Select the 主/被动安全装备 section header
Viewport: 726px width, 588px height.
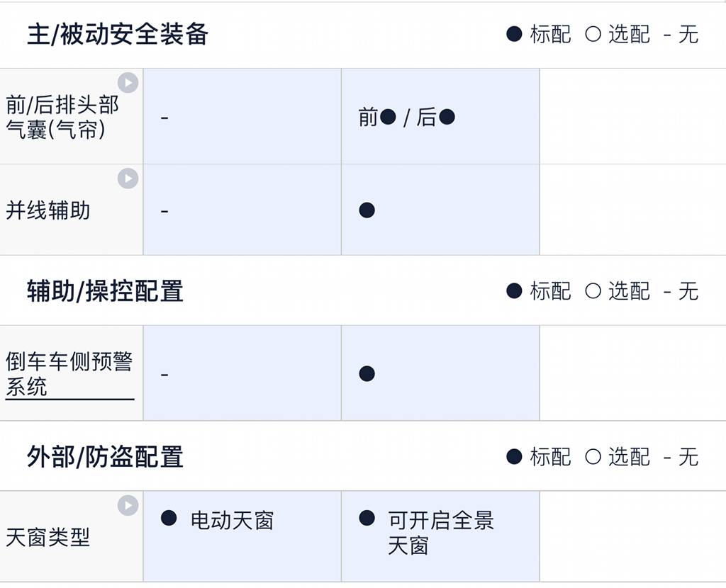point(118,34)
